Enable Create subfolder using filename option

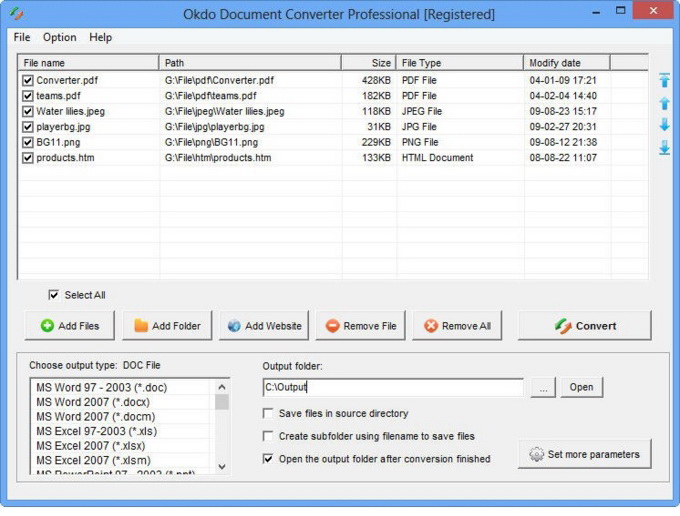268,436
